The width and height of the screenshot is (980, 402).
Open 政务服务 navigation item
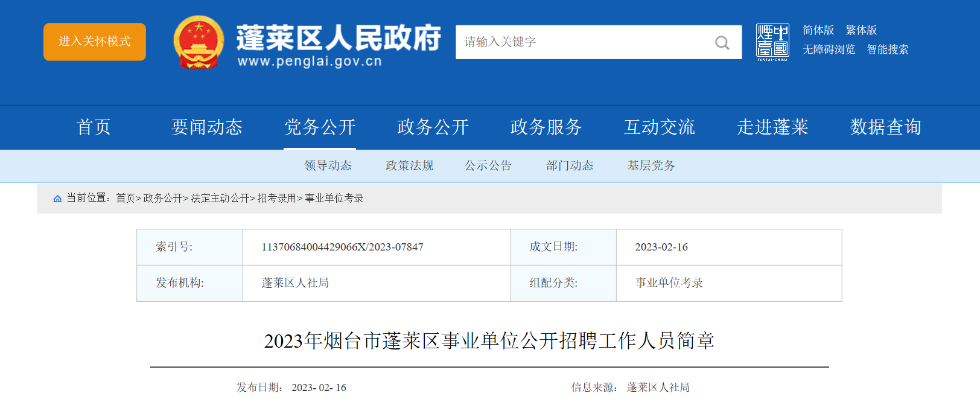tap(546, 127)
